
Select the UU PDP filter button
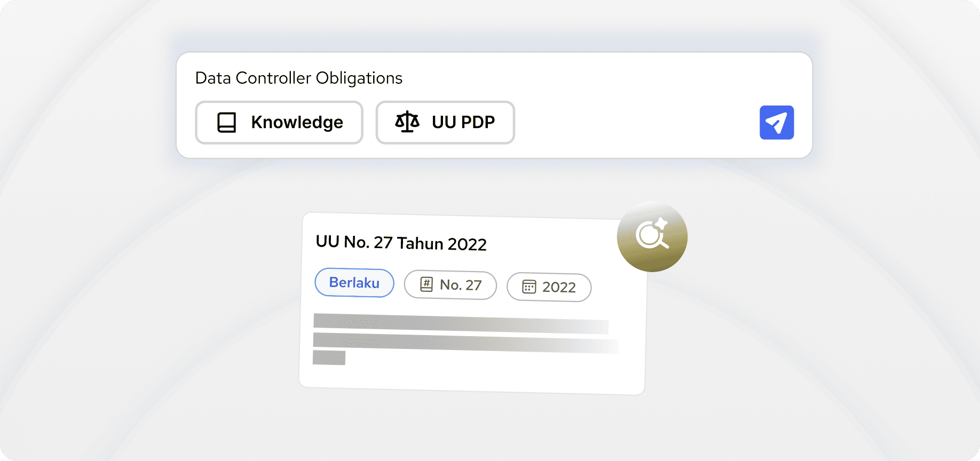(445, 122)
